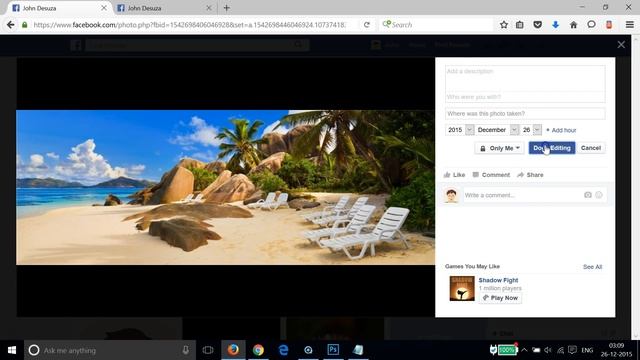
Task: Open the month dropdown showing December
Action: pos(497,130)
